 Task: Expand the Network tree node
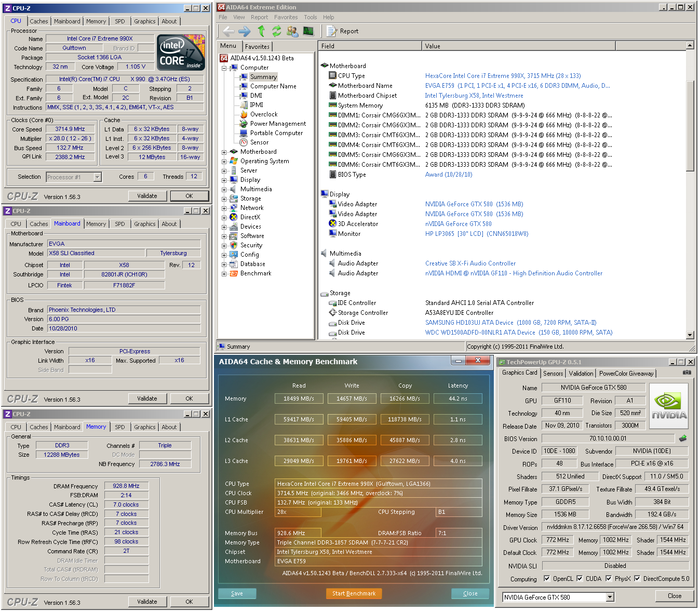(224, 208)
